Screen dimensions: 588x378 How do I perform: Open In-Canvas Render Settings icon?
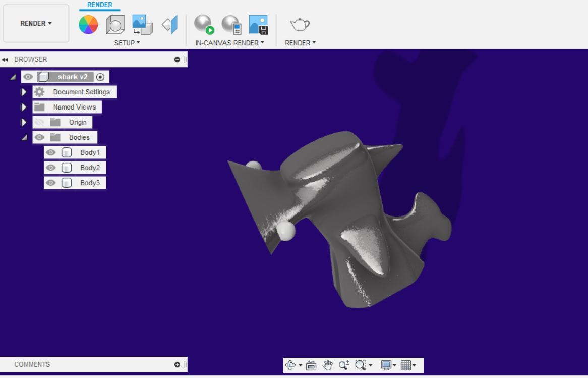[x=231, y=25]
